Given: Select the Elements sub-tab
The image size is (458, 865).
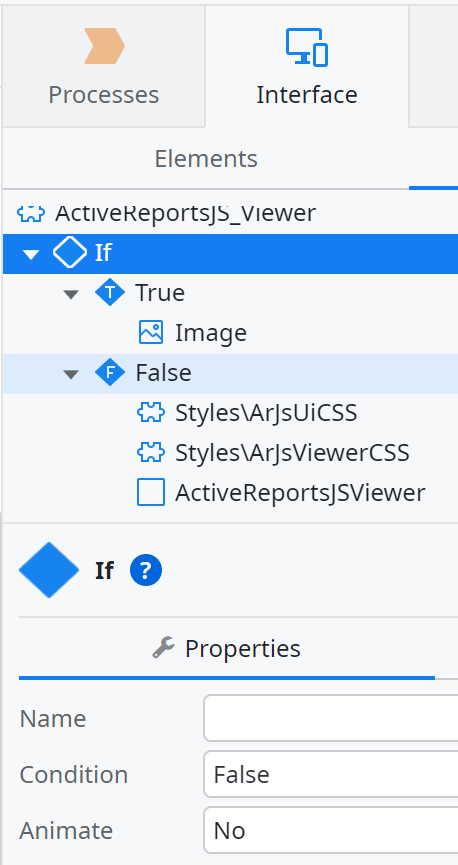Looking at the screenshot, I should point(206,159).
